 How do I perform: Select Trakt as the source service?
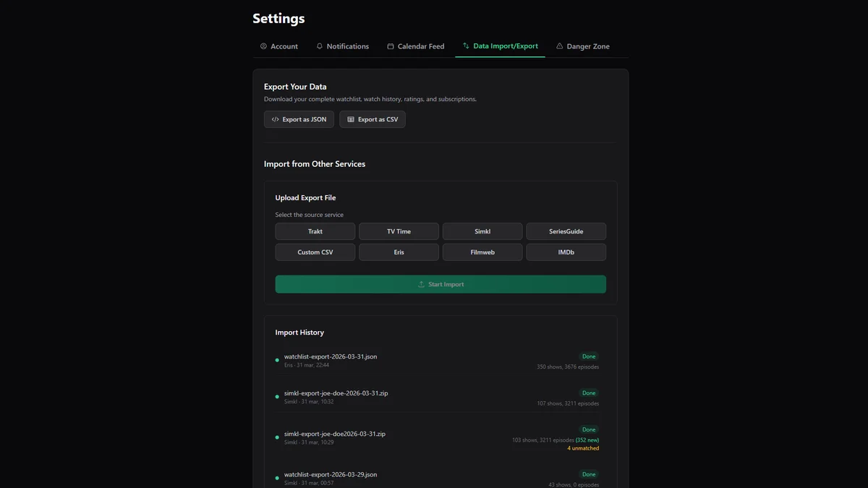[315, 231]
